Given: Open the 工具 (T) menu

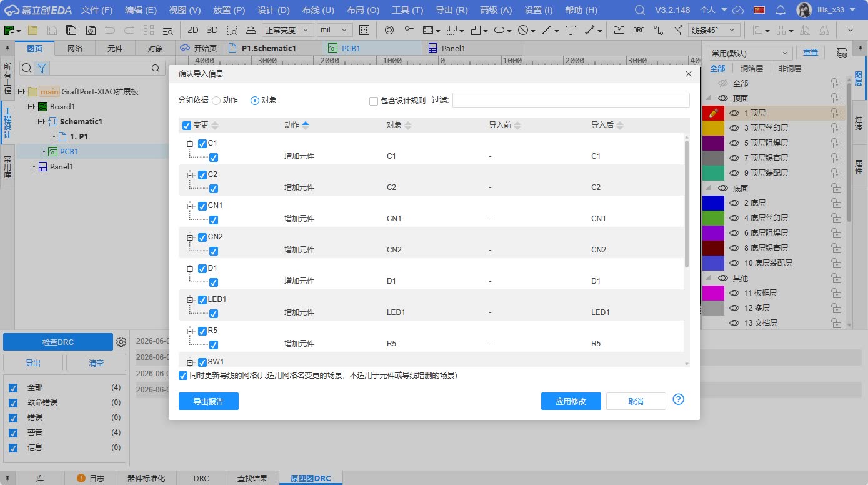Looking at the screenshot, I should 407,10.
